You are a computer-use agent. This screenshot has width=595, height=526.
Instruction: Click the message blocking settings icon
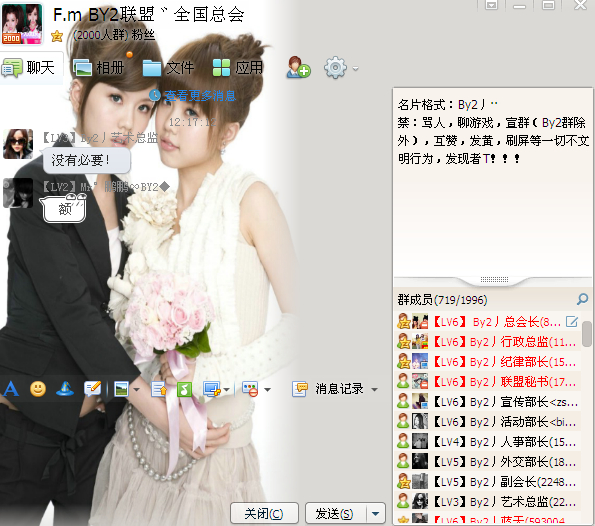[250, 389]
